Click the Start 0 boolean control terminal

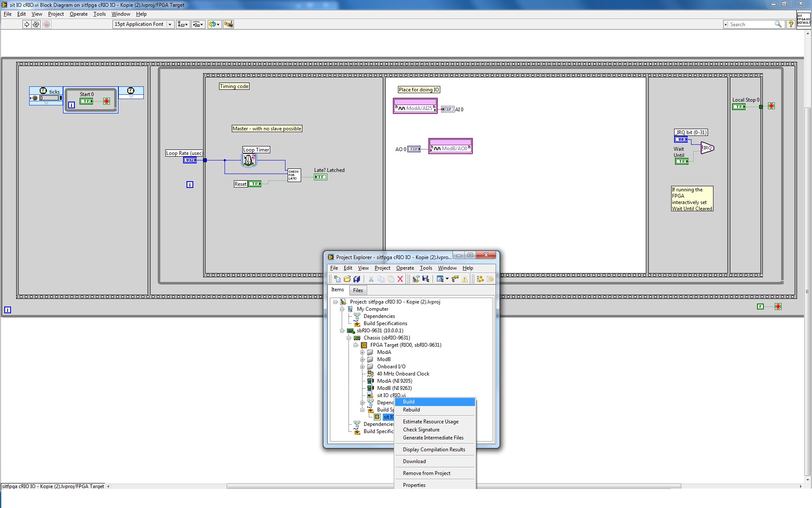click(x=86, y=101)
